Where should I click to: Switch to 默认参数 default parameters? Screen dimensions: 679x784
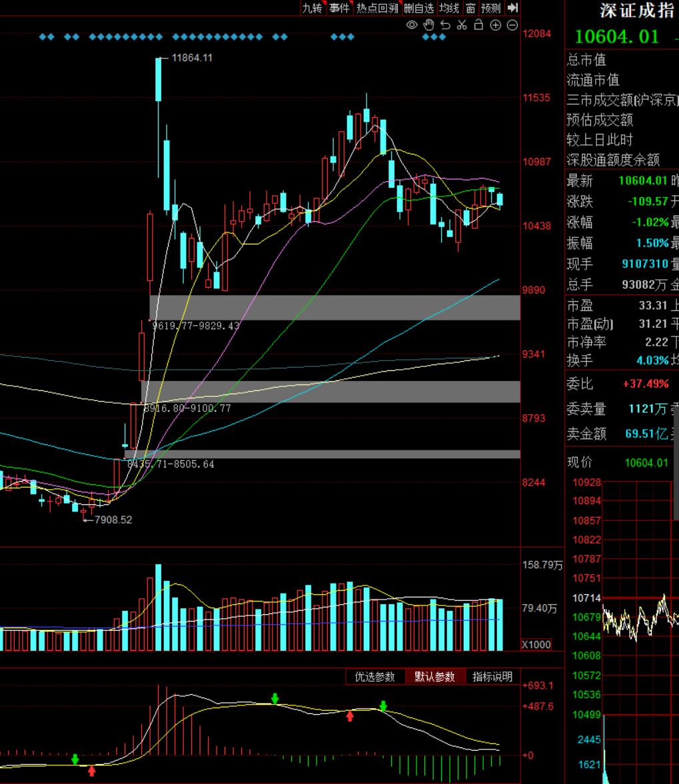point(434,677)
